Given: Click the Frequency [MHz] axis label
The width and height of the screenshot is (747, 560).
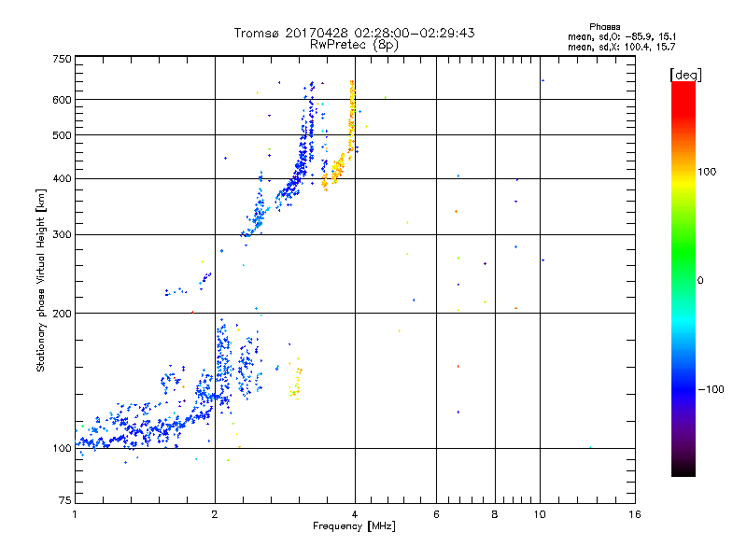Looking at the screenshot, I should (x=354, y=528).
